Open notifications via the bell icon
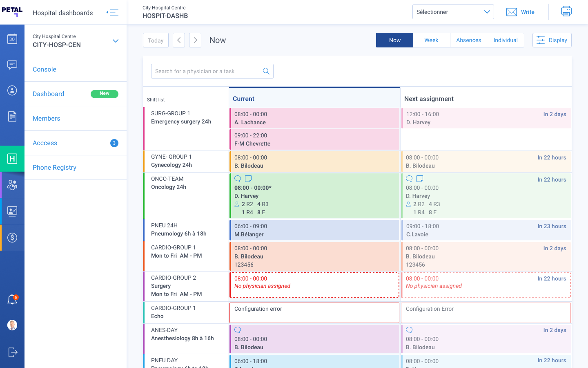Image resolution: width=588 pixels, height=368 pixels. 12,299
